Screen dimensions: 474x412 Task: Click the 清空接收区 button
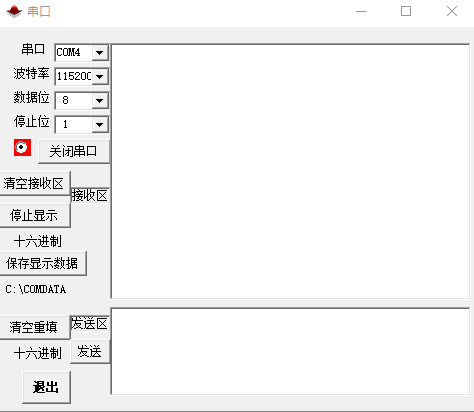pyautogui.click(x=34, y=183)
